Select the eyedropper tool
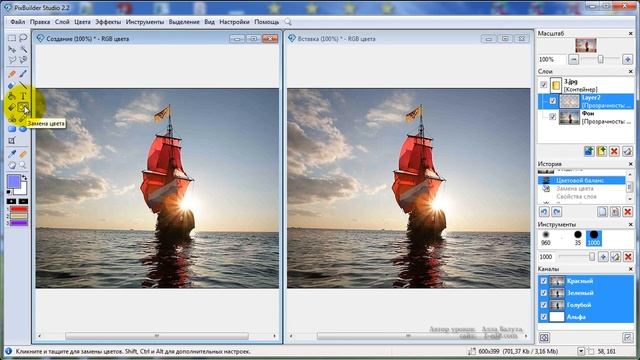The image size is (640, 360). click(11, 154)
